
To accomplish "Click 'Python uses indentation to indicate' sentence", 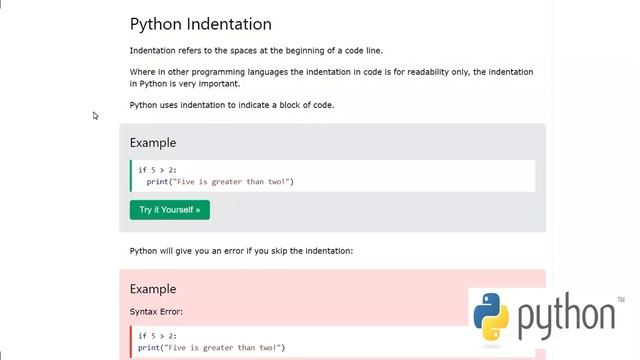I will point(232,105).
